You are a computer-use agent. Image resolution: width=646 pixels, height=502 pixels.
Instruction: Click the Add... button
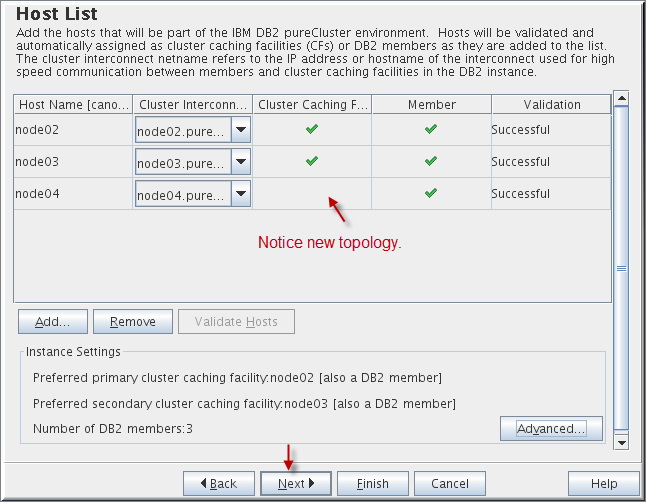[53, 321]
